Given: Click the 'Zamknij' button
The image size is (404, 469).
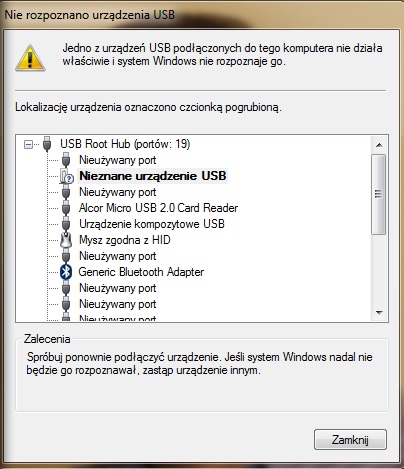Looking at the screenshot, I should point(350,439).
